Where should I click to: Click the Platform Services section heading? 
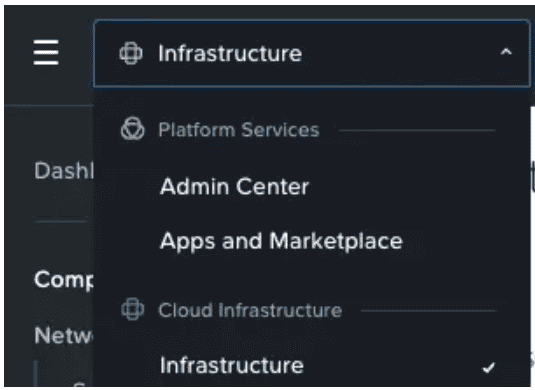pos(239,130)
